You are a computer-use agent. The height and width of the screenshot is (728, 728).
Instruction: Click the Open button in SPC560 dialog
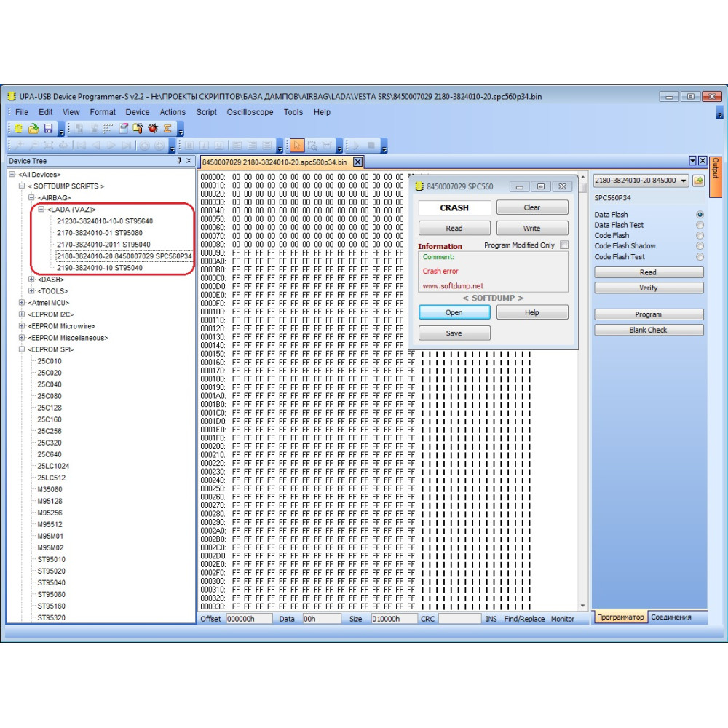pyautogui.click(x=454, y=312)
